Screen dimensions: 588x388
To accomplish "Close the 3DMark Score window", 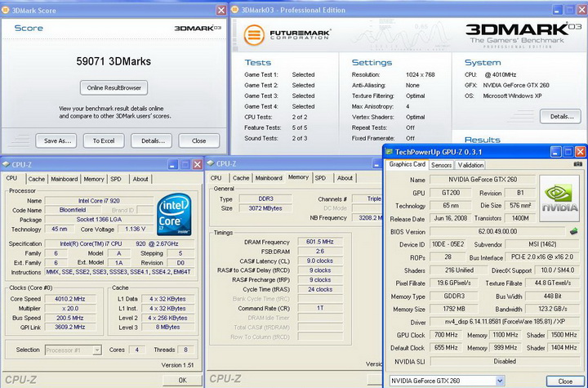I will pos(221,10).
